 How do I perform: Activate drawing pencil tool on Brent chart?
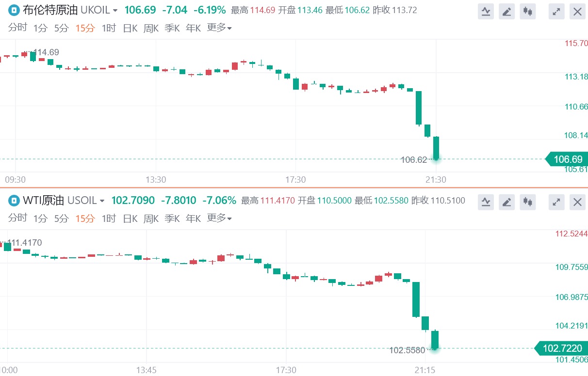pos(506,12)
